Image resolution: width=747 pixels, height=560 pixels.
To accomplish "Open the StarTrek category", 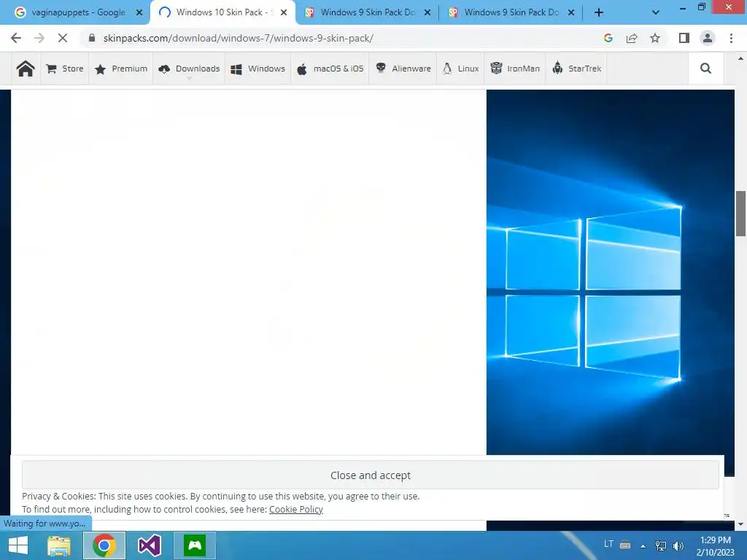I will click(x=576, y=69).
